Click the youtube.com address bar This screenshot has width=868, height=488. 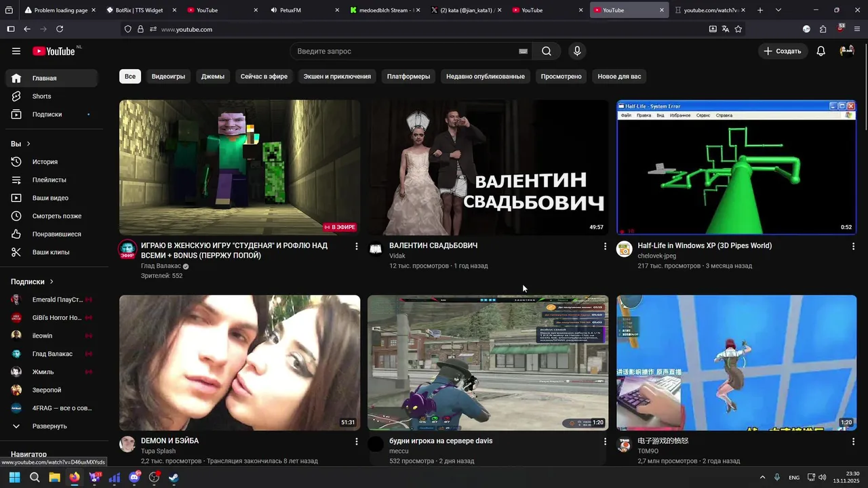[434, 29]
